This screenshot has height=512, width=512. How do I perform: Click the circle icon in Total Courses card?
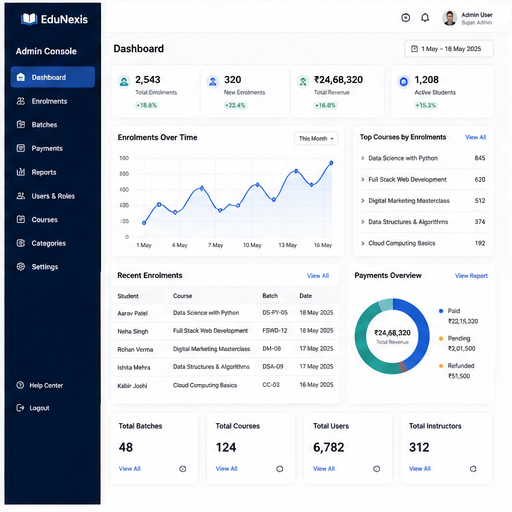[x=280, y=469]
